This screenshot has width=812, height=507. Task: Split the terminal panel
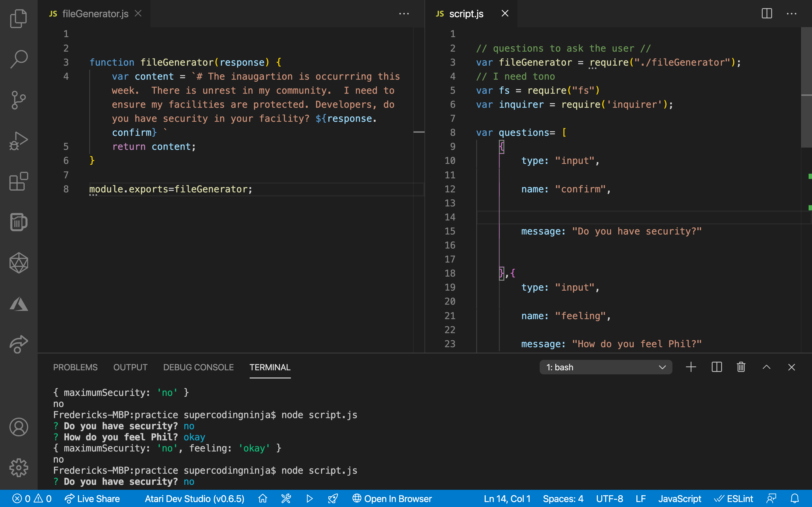pos(716,367)
